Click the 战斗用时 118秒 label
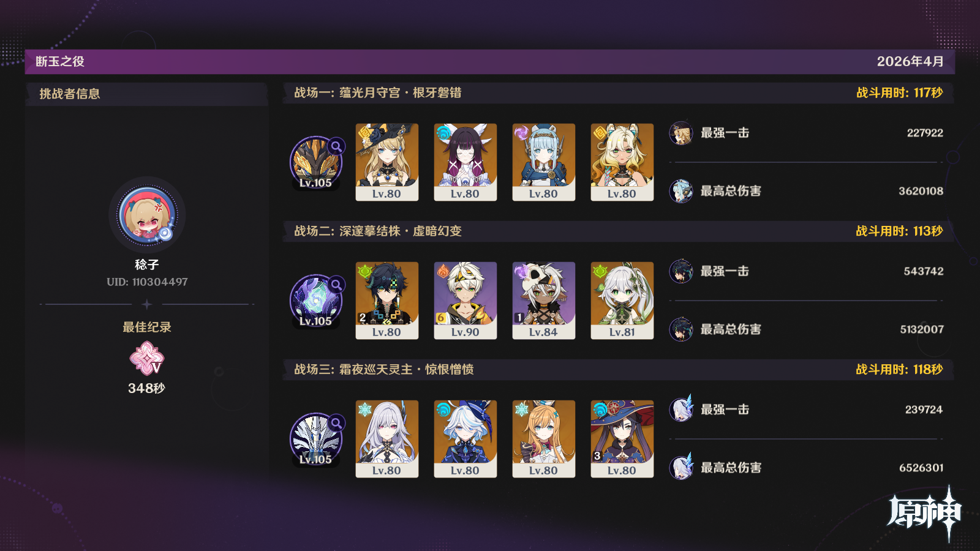Screen dimensions: 980x551 tap(899, 370)
